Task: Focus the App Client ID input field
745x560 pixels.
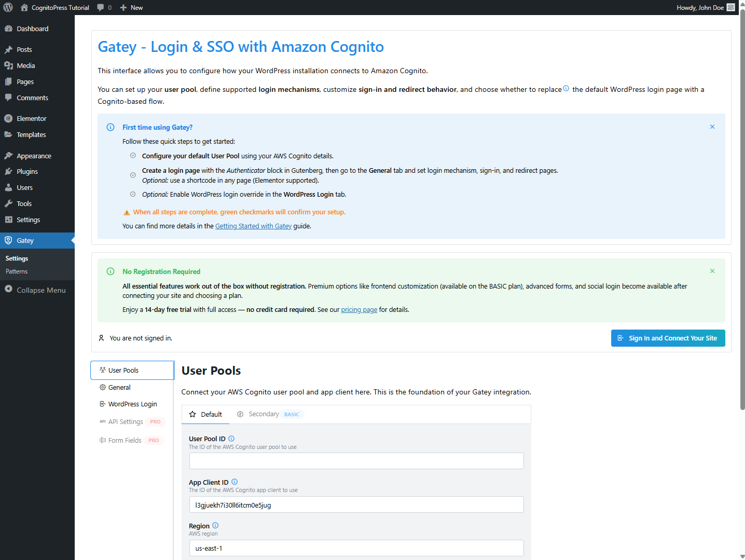Action: [x=356, y=504]
